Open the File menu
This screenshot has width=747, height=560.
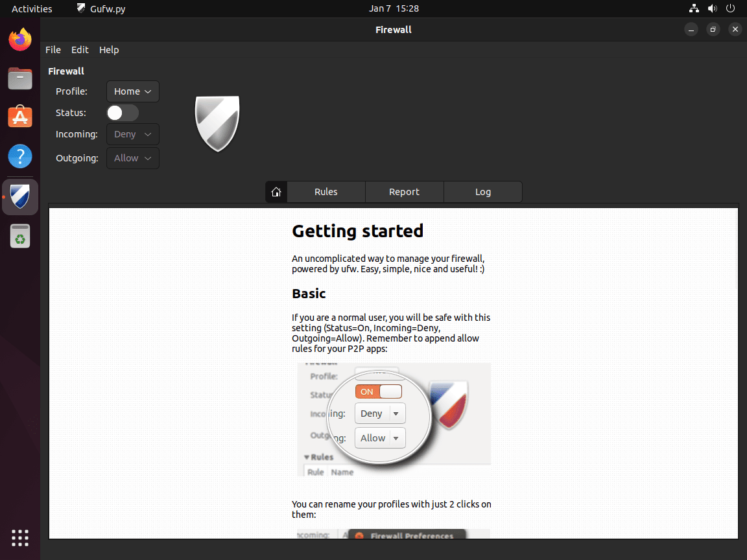[x=53, y=49]
